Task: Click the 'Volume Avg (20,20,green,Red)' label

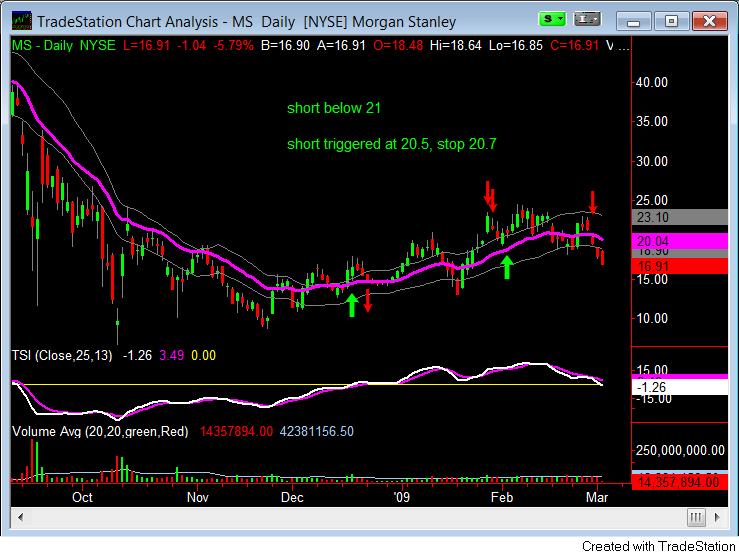Action: pos(100,431)
